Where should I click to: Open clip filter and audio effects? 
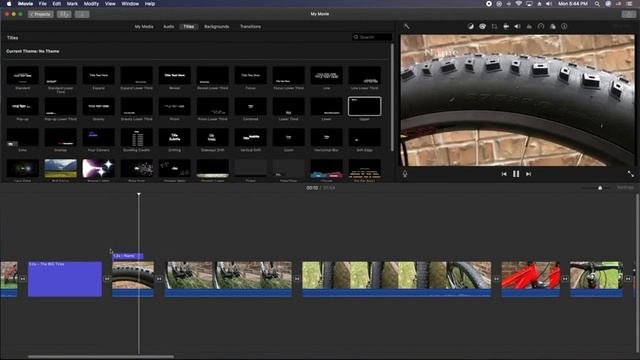(553, 26)
